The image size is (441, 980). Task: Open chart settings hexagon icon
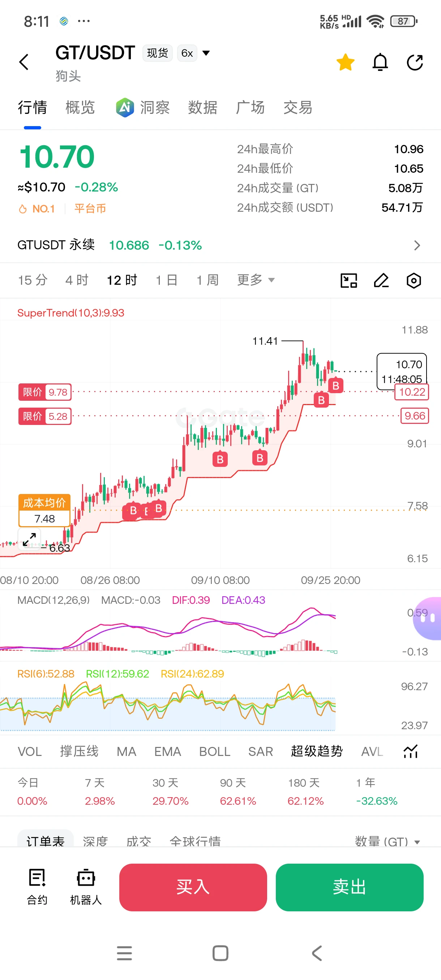pos(414,280)
